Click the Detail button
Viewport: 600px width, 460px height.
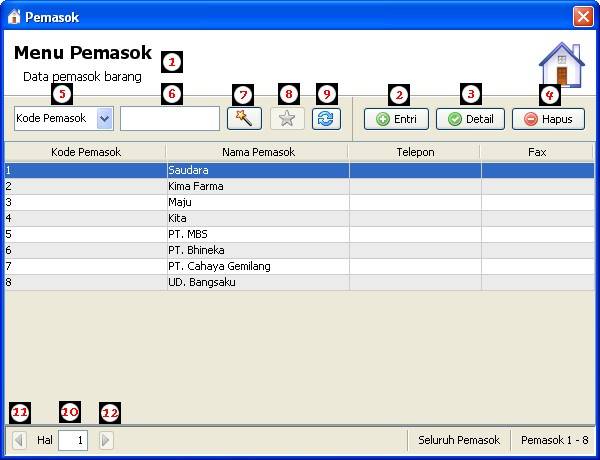[x=470, y=119]
